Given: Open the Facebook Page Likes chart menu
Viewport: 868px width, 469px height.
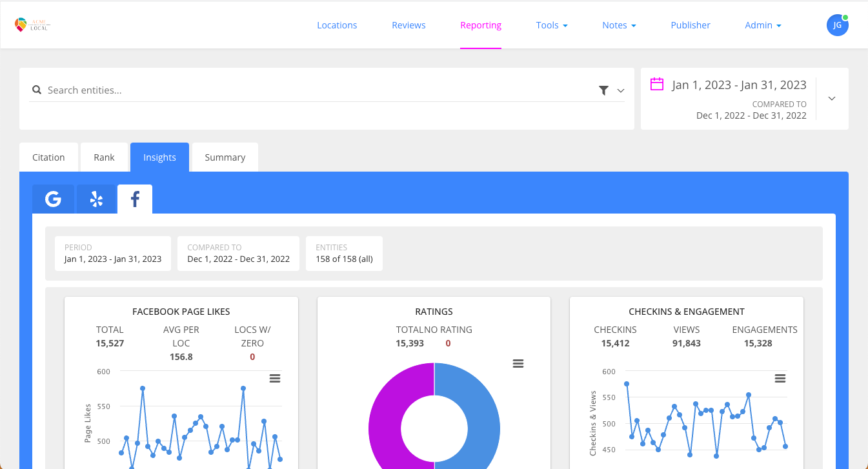Looking at the screenshot, I should pos(275,378).
